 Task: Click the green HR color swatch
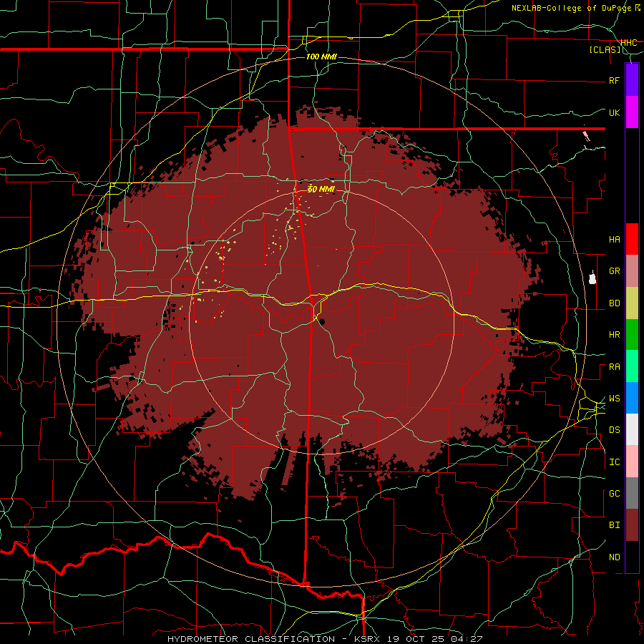[x=632, y=335]
